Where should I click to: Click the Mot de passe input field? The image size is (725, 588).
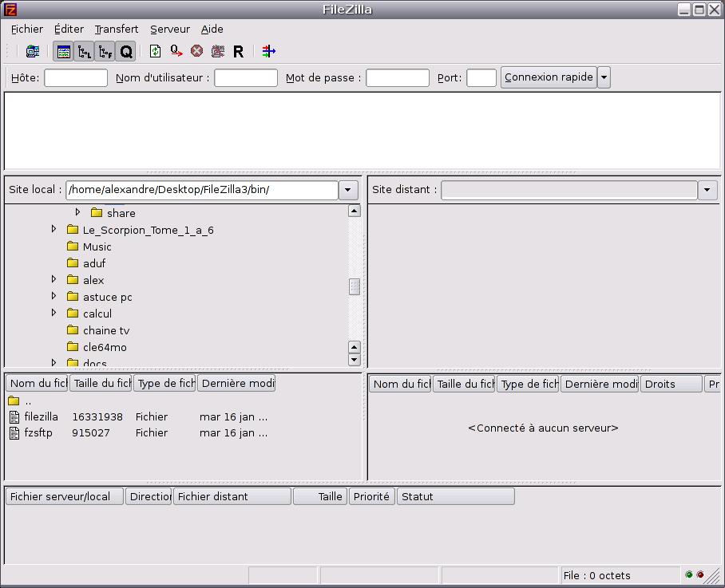tap(398, 77)
